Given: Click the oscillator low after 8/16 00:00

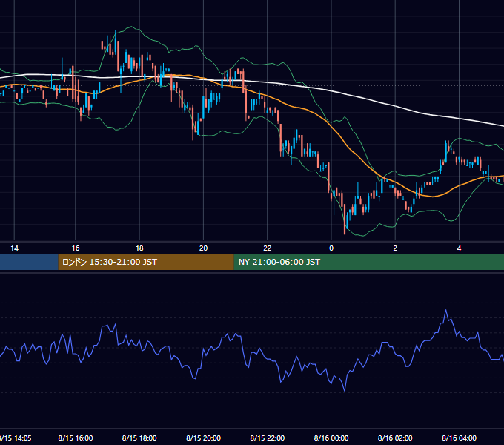Looking at the screenshot, I should 345,390.
